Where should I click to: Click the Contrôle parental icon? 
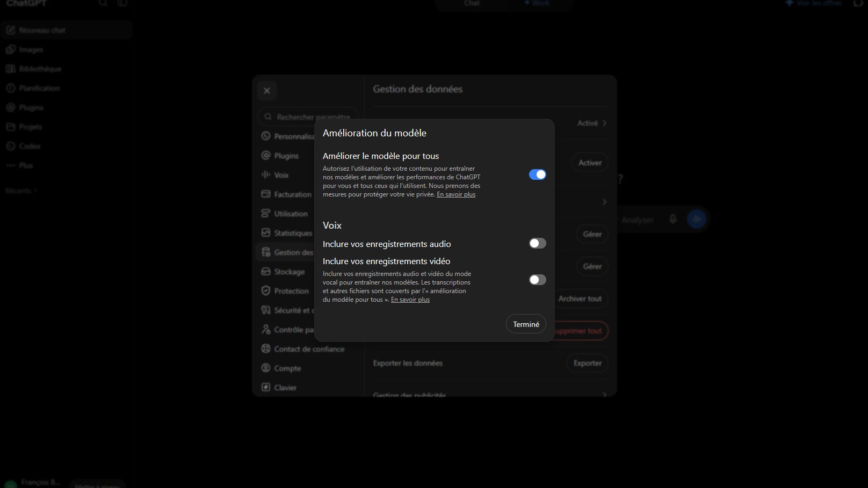pos(266,330)
